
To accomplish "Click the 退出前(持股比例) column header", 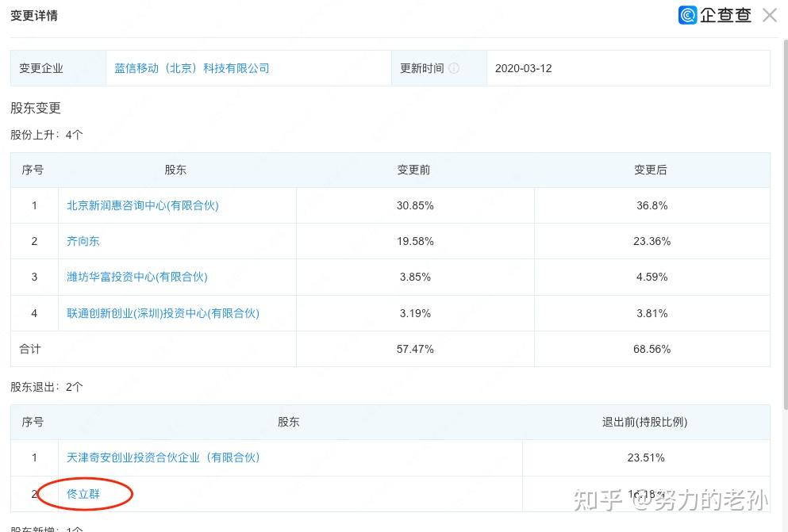I will [645, 422].
